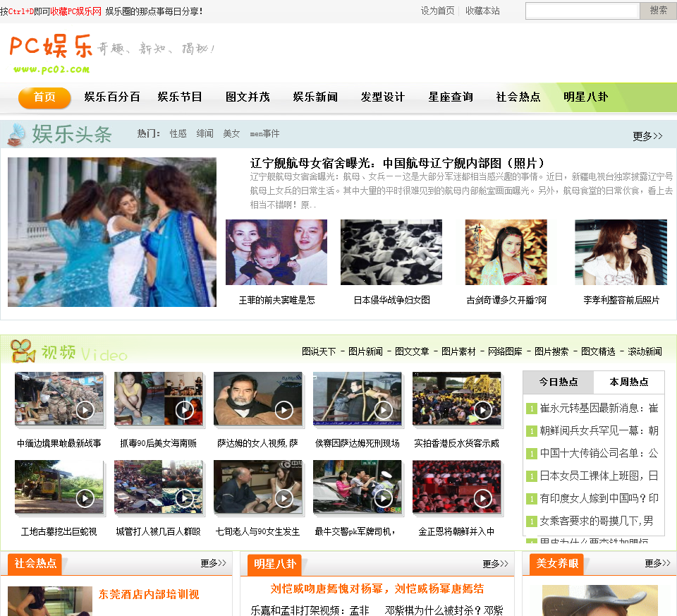Image resolution: width=677 pixels, height=616 pixels.
Task: Open the 刘恺威吻唐嫣愧对杨幂 headline
Action: click(377, 588)
